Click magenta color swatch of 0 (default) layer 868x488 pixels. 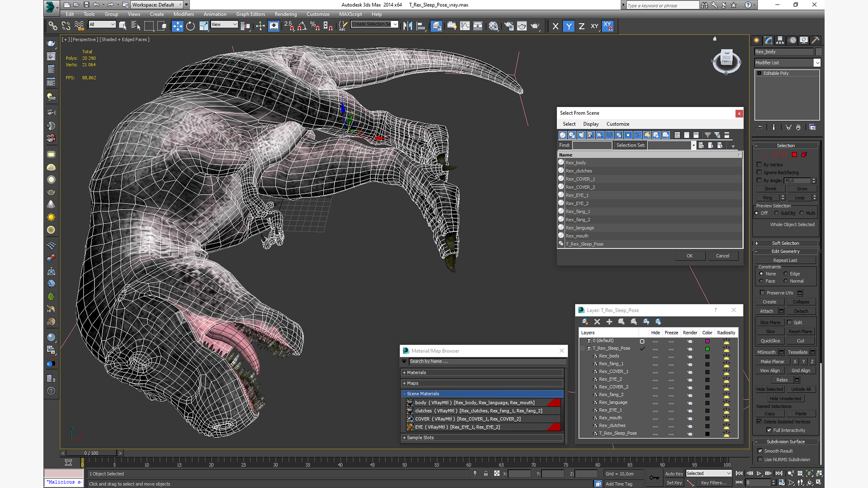(707, 341)
